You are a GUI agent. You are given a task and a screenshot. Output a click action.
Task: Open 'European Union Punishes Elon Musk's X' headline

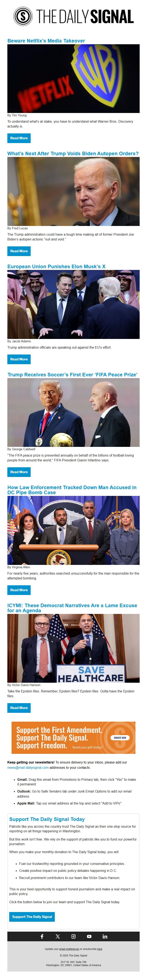pos(56,267)
